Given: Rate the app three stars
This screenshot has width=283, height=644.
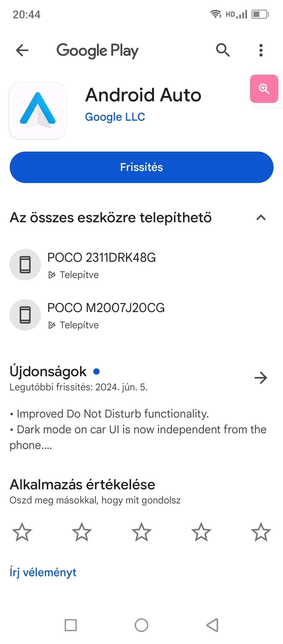Looking at the screenshot, I should tap(141, 532).
